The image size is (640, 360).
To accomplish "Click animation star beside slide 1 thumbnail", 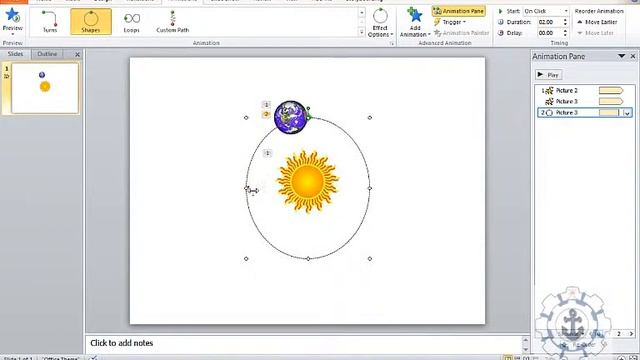I will coord(7,76).
